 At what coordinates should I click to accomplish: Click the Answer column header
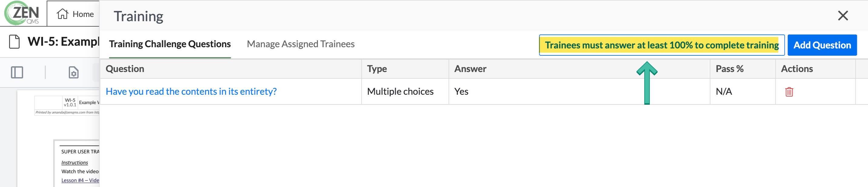pyautogui.click(x=470, y=69)
